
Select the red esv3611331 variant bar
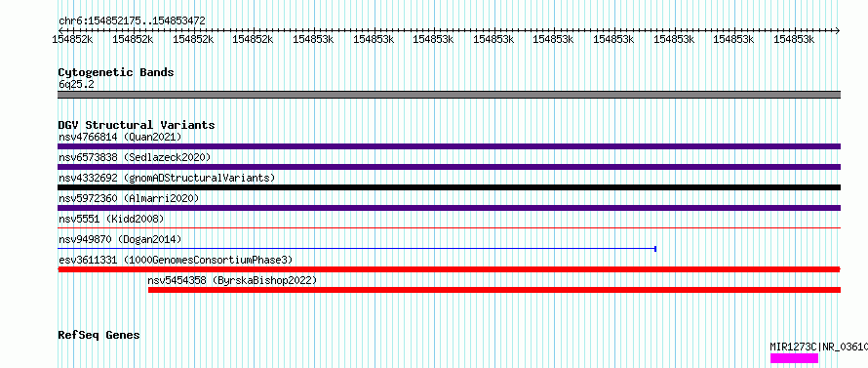tap(449, 269)
